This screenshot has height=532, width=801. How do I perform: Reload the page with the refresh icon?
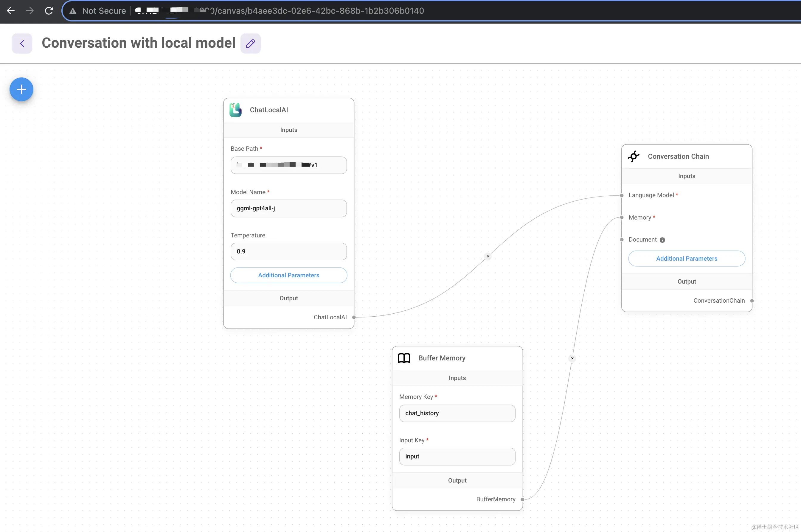click(49, 11)
